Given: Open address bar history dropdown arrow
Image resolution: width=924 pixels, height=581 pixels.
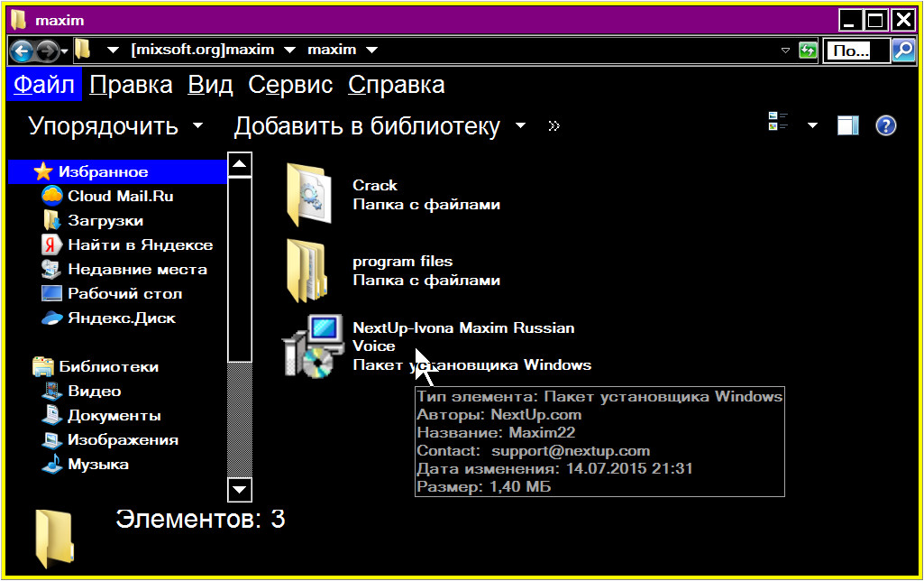Looking at the screenshot, I should (x=785, y=51).
